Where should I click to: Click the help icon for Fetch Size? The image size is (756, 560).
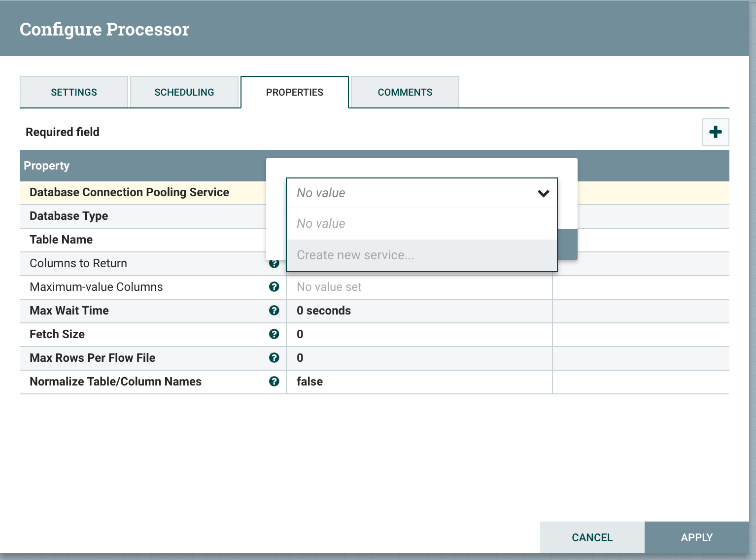(275, 334)
